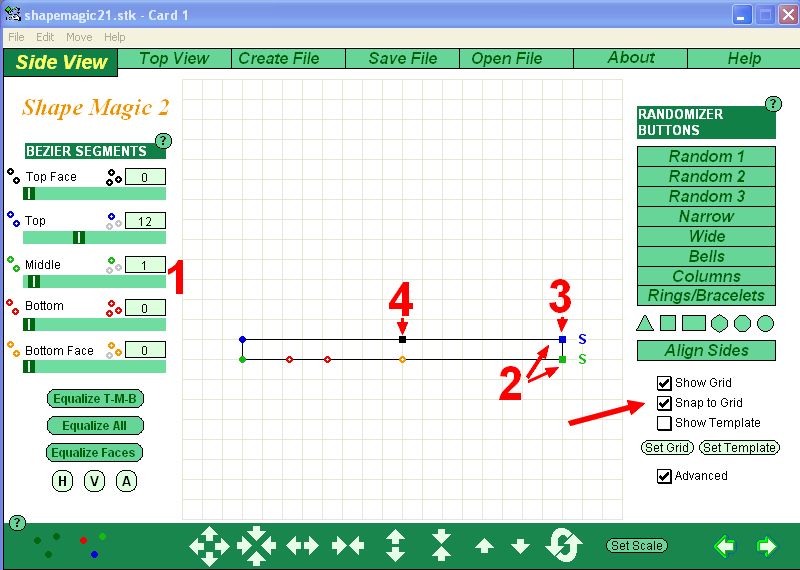Select the circle shape icon
Image resolution: width=800 pixels, height=570 pixels.
[765, 323]
